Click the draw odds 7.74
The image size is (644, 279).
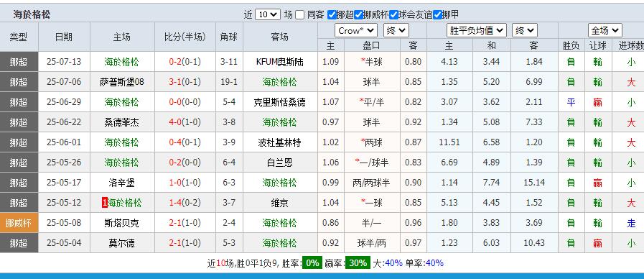pos(492,183)
